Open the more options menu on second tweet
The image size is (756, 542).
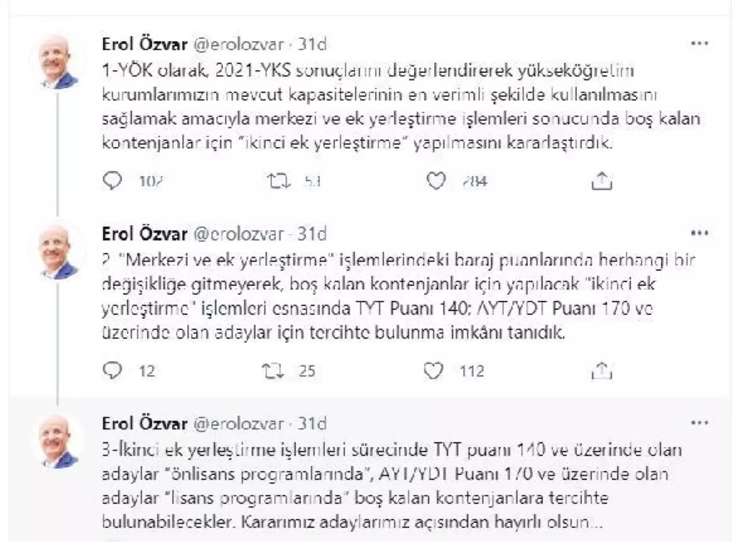click(700, 233)
